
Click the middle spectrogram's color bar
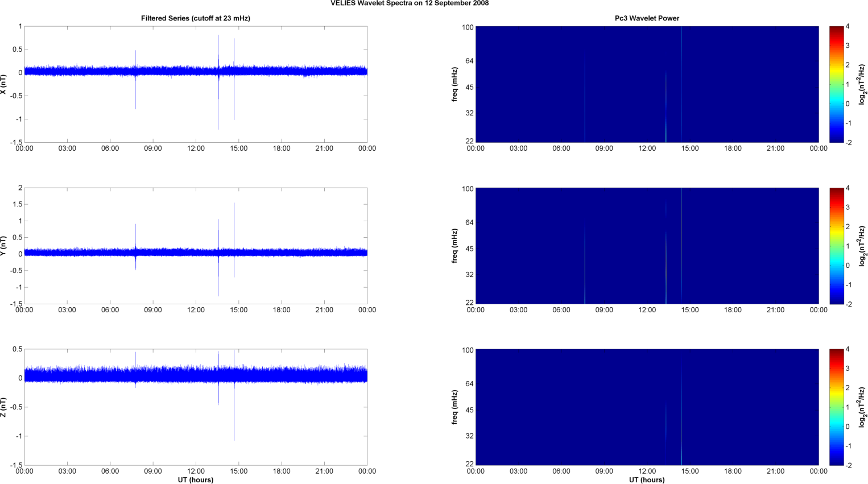[x=836, y=246]
